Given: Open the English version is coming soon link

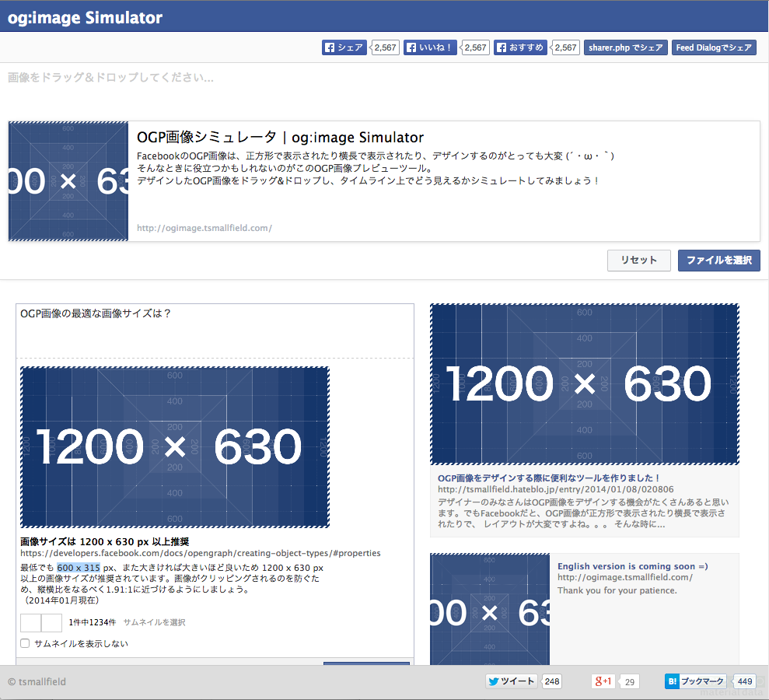Looking at the screenshot, I should 633,566.
